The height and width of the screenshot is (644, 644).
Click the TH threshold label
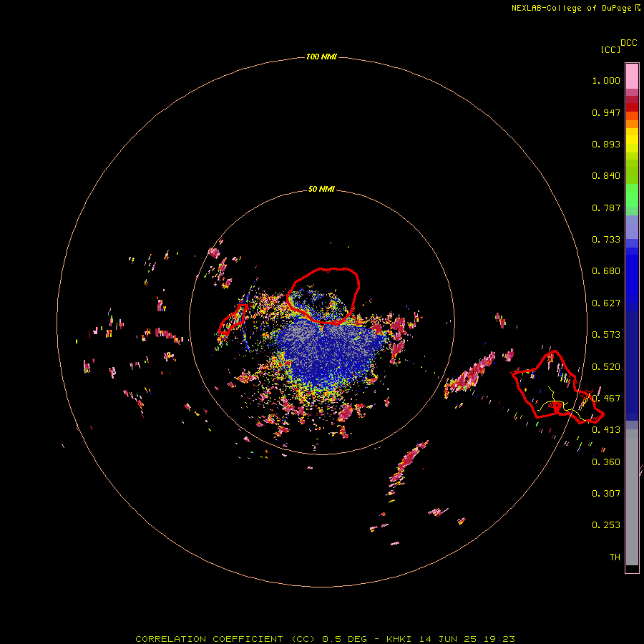[x=615, y=557]
